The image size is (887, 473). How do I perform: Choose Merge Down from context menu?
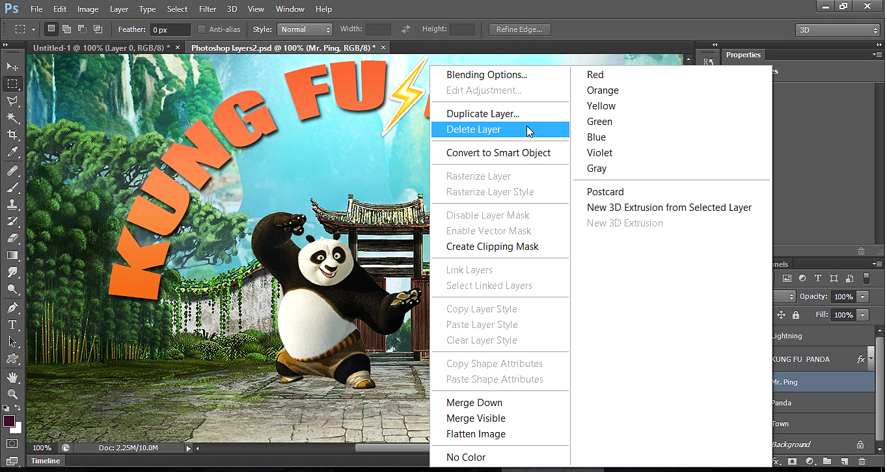coord(500,403)
